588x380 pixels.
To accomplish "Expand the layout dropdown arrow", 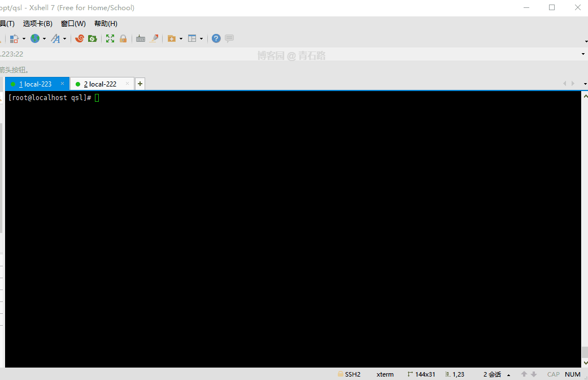I will 202,38.
